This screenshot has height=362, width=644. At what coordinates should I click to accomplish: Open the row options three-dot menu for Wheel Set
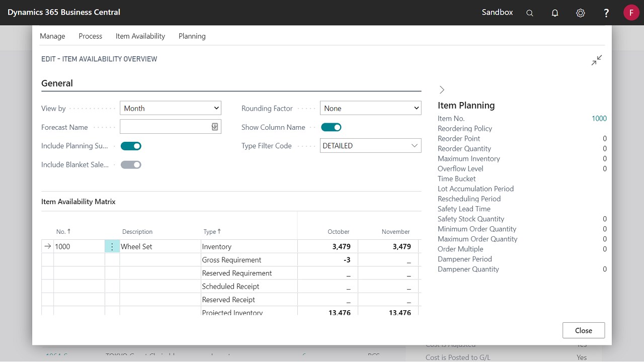(112, 246)
